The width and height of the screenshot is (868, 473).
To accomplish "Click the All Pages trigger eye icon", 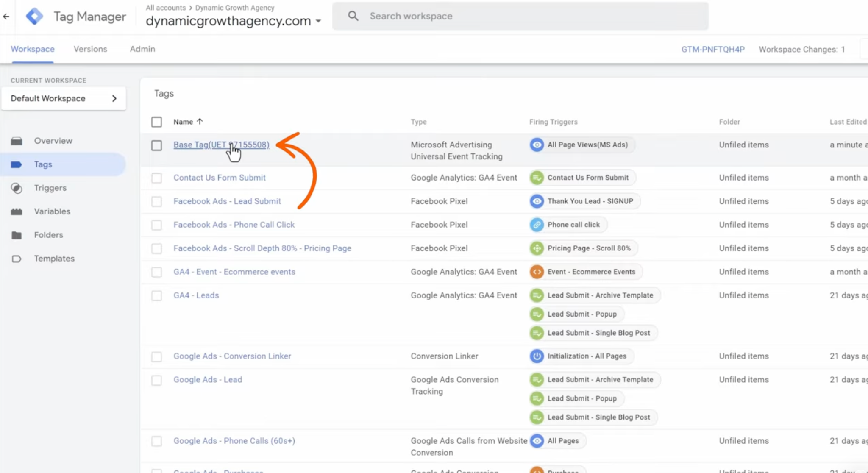I will [537, 441].
